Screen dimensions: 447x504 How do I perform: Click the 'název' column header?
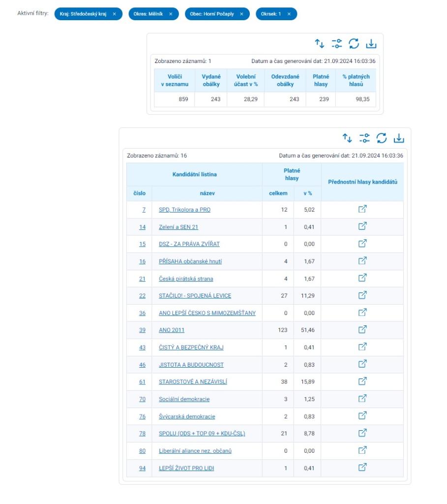pos(207,193)
